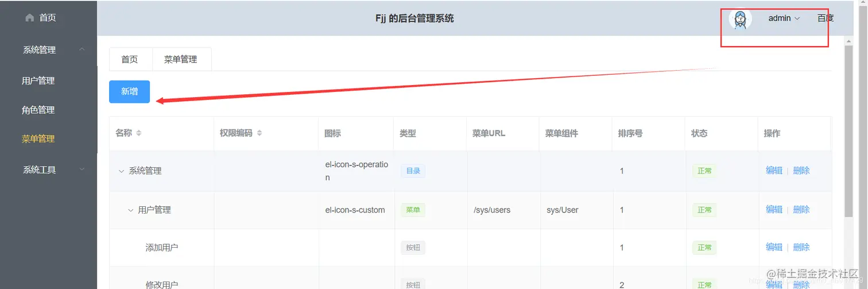
Task: Click the 新增 button
Action: 129,91
